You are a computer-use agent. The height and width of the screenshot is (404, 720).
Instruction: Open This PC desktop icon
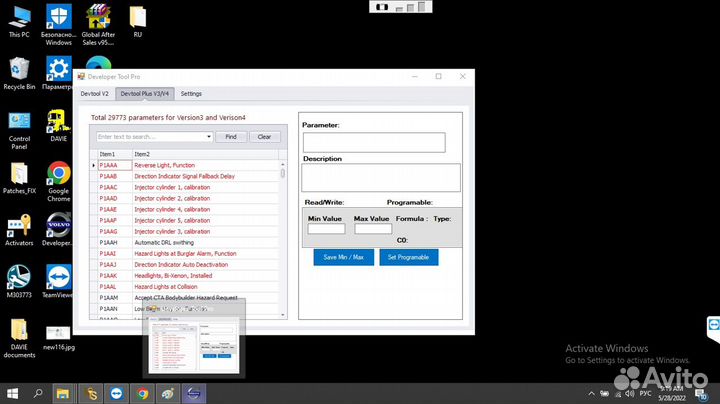[19, 22]
